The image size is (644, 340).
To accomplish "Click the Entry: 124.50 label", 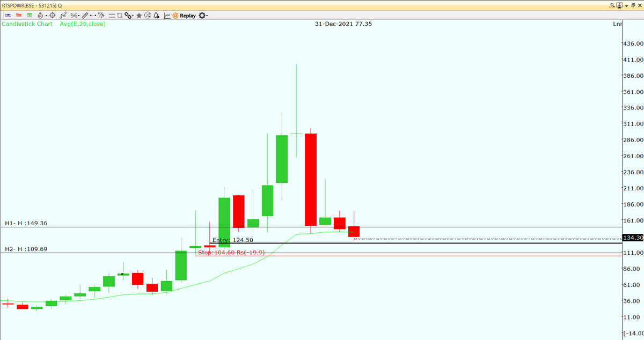I will click(x=232, y=240).
